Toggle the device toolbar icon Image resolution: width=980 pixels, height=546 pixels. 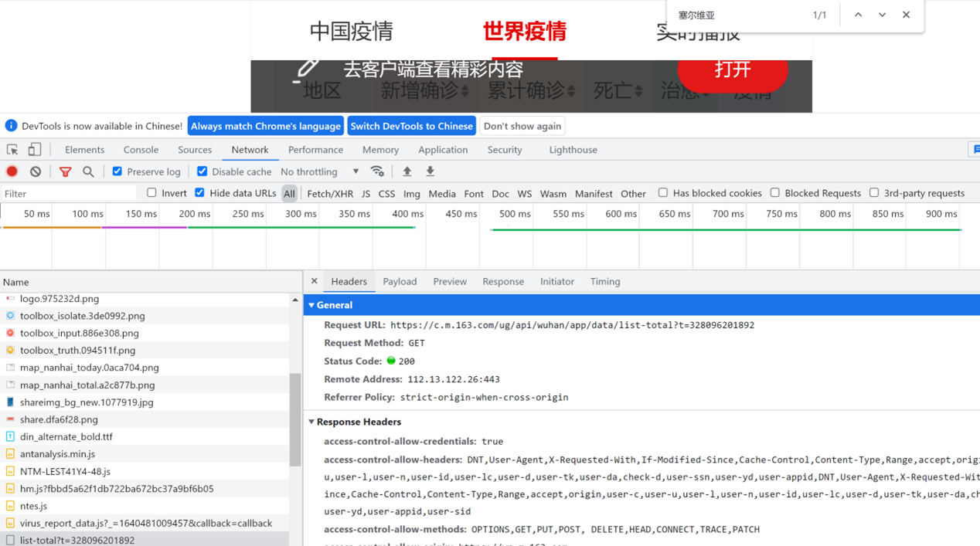[35, 150]
